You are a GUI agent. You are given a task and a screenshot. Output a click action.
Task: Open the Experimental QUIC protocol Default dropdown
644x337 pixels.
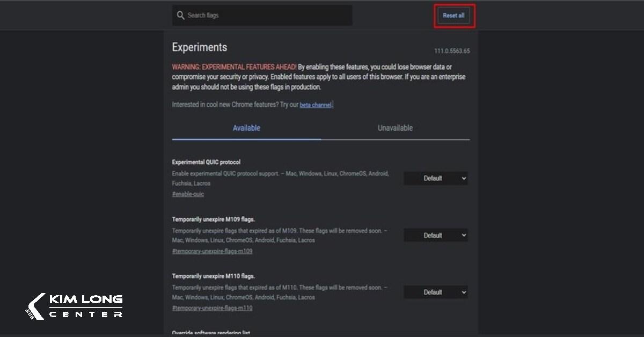[435, 178]
